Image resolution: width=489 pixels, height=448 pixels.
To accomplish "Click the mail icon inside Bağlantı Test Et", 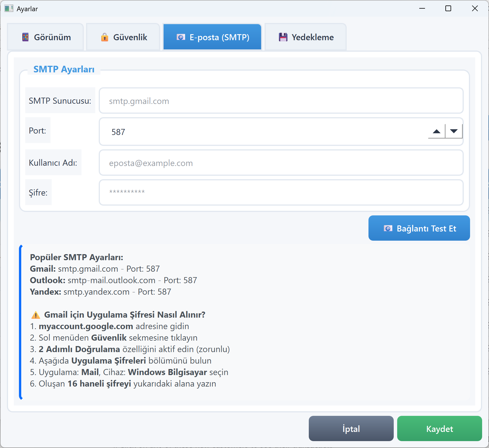I will coord(388,228).
